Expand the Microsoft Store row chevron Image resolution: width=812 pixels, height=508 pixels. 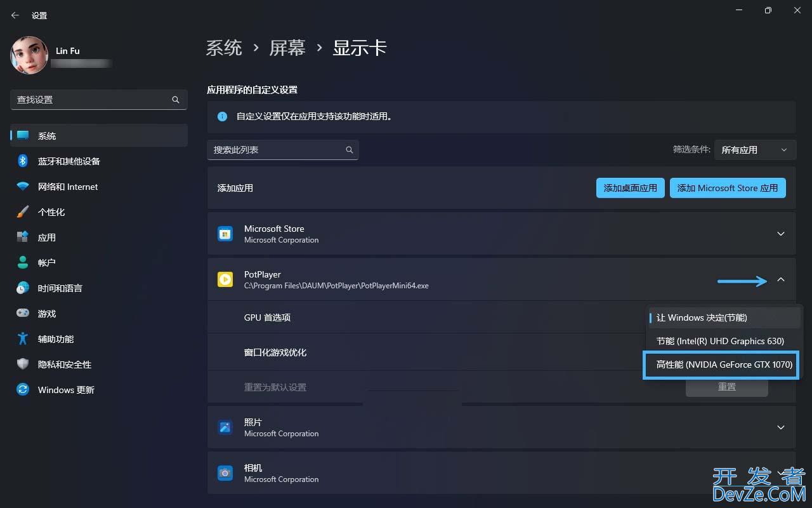(x=781, y=234)
